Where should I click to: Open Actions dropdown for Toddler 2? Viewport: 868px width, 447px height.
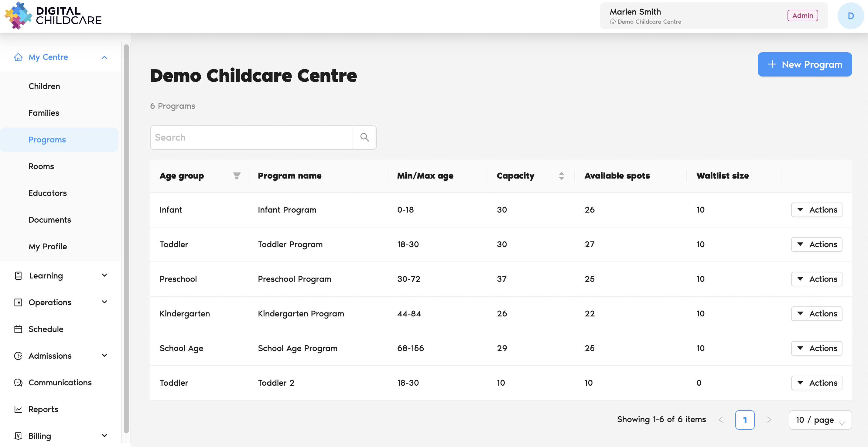pyautogui.click(x=816, y=383)
